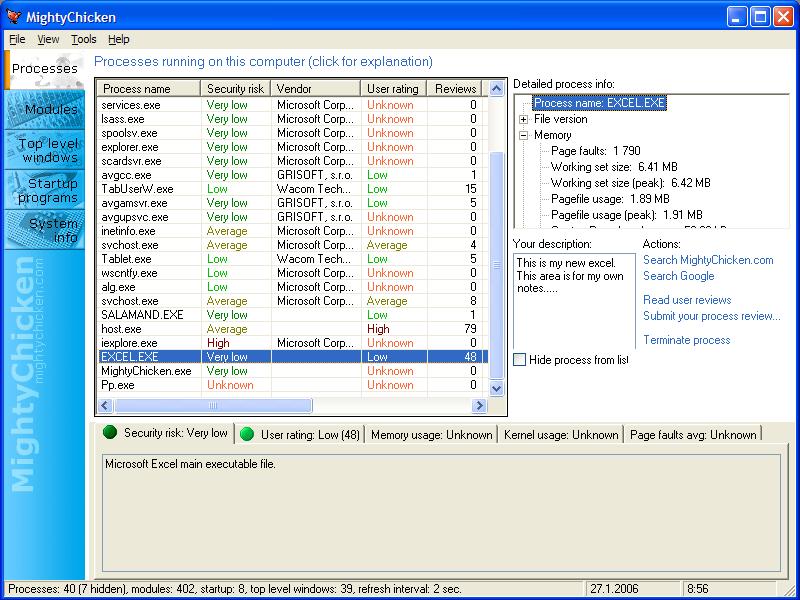Open the Processes sidebar panel

44,69
